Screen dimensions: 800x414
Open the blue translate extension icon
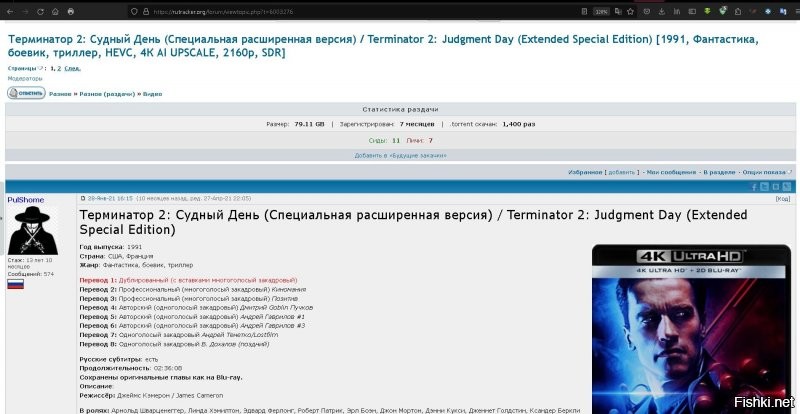784,11
